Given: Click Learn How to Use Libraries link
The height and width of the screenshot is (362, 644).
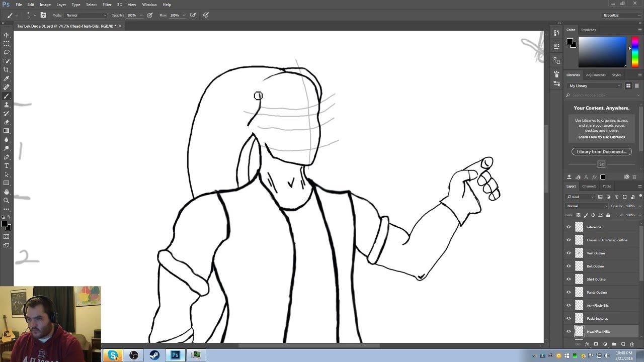Looking at the screenshot, I should point(602,137).
